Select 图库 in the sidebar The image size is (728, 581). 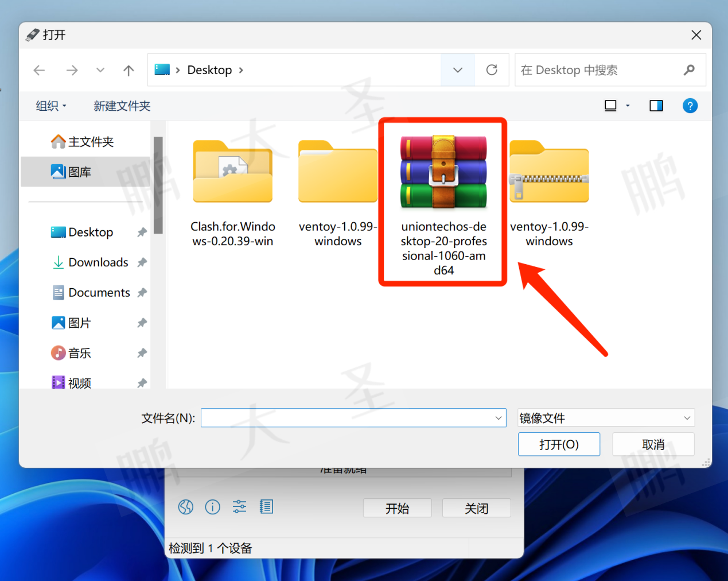pos(86,172)
